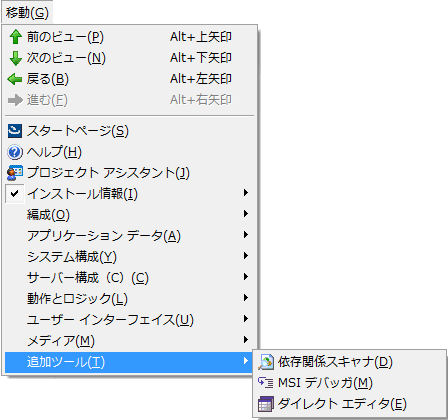Click the Project Assistant icon
448x420 pixels.
coord(15,173)
